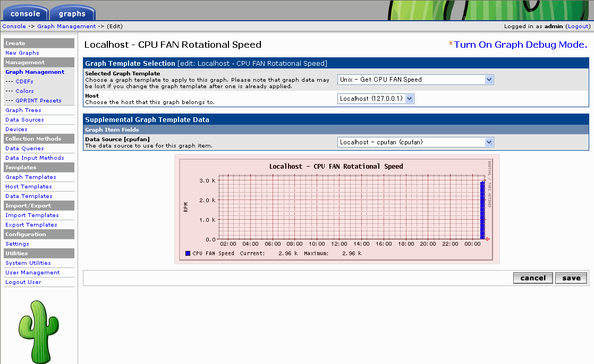Open the Graph Management breadcrumb link
Image resolution: width=594 pixels, height=364 pixels.
66,26
